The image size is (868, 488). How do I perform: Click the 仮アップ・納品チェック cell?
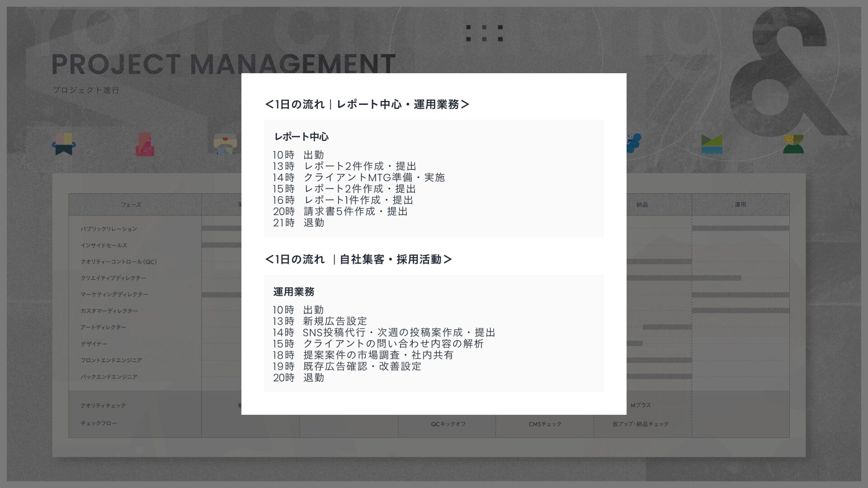pos(640,424)
